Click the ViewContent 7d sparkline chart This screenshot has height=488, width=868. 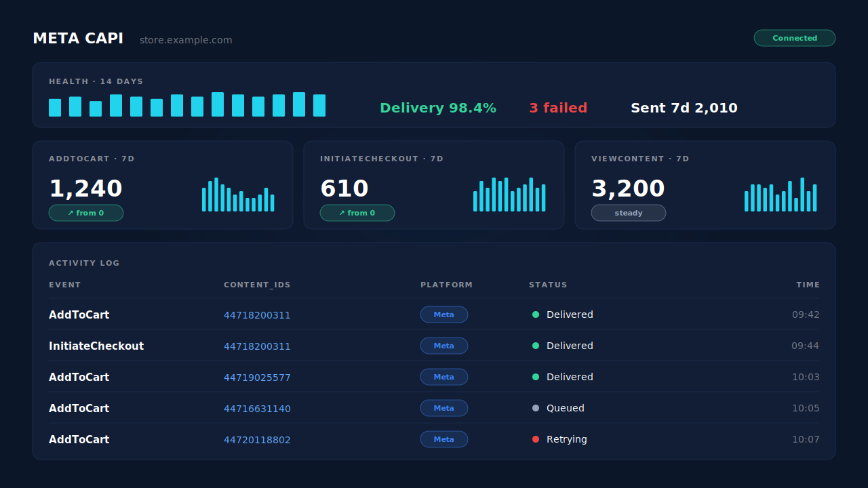(781, 195)
